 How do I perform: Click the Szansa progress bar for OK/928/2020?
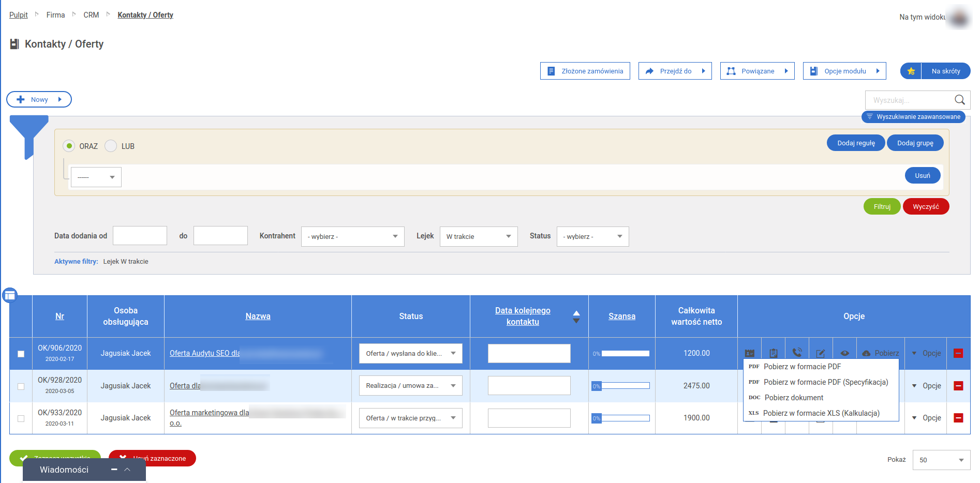pos(621,386)
